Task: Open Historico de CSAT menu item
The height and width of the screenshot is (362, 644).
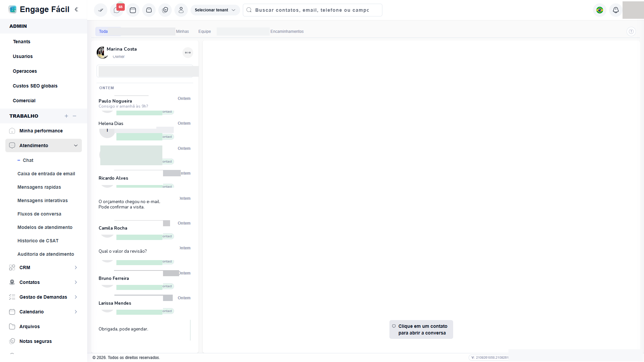Action: tap(38, 241)
